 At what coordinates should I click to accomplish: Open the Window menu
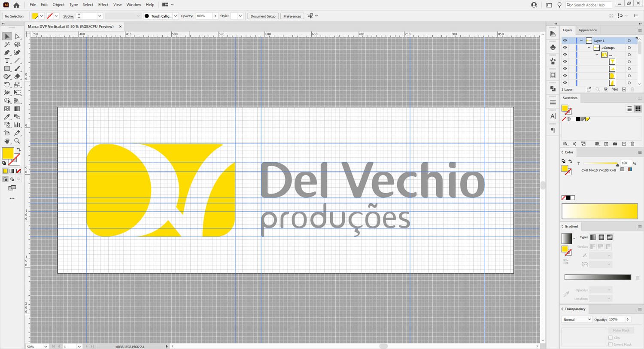click(134, 5)
